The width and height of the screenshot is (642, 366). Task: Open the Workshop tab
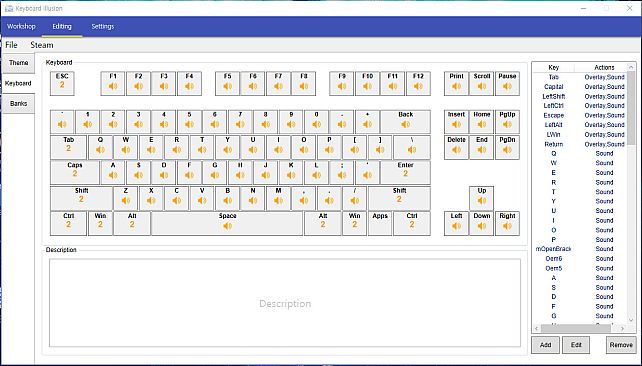(x=21, y=26)
